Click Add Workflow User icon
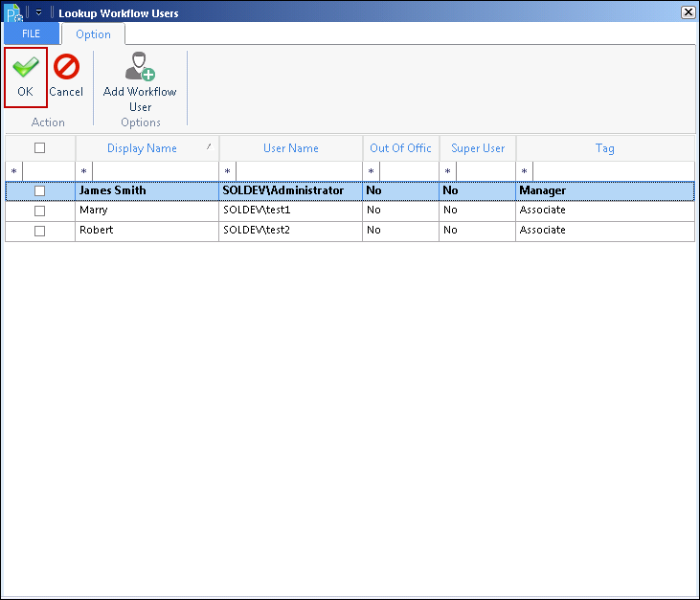This screenshot has height=600, width=700. coord(140,66)
